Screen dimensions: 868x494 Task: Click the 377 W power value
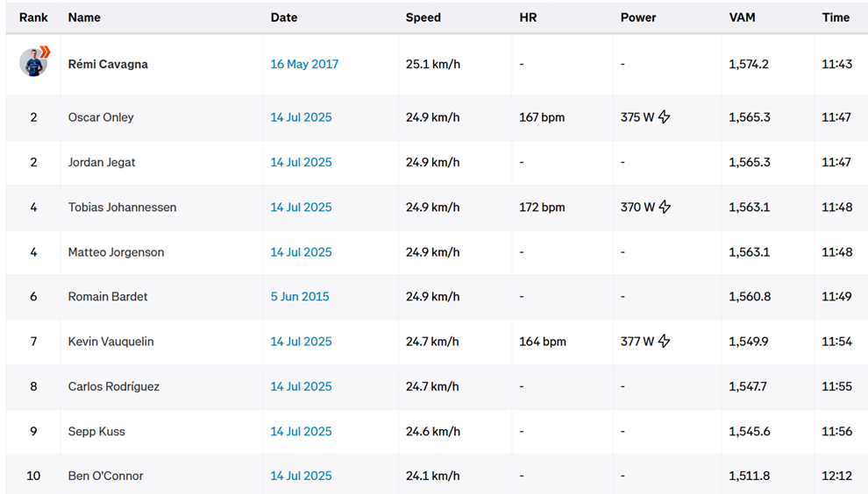[637, 342]
